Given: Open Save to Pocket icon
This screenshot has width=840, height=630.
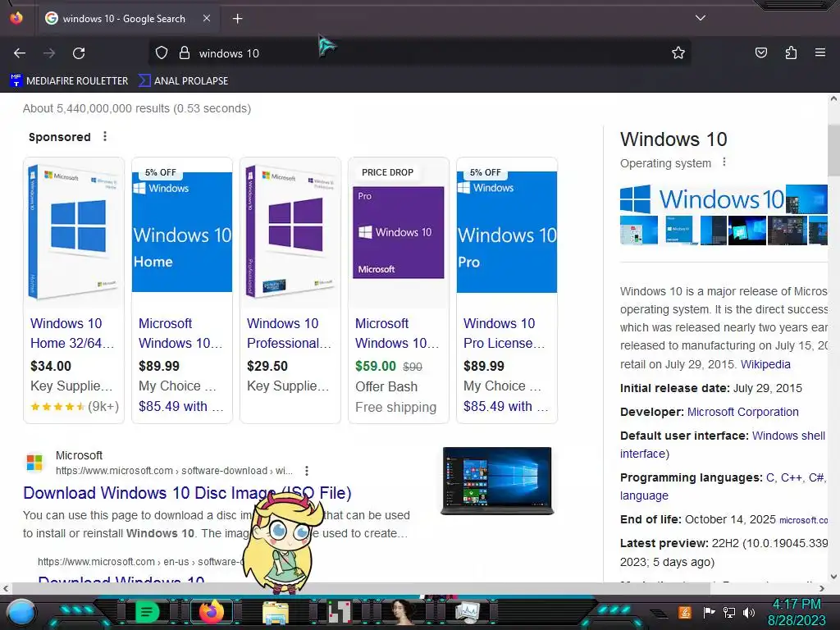Looking at the screenshot, I should (x=761, y=52).
